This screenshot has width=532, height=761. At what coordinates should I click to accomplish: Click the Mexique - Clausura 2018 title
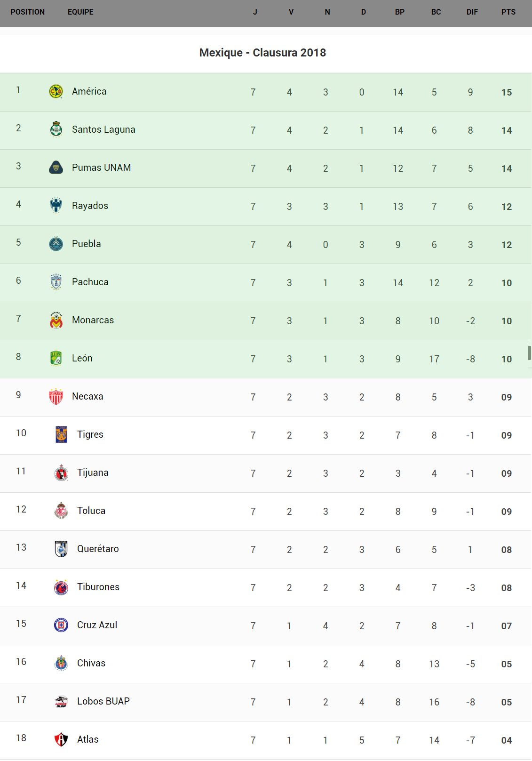click(x=262, y=53)
